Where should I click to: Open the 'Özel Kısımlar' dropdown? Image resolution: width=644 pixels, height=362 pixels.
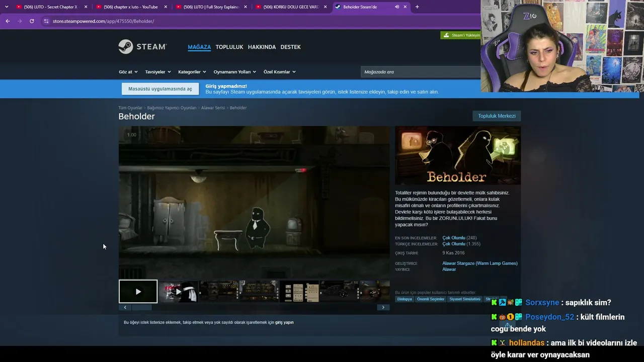[x=279, y=72]
